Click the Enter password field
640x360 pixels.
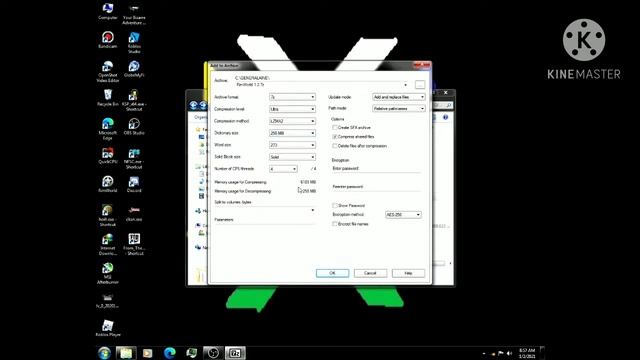pyautogui.click(x=376, y=169)
